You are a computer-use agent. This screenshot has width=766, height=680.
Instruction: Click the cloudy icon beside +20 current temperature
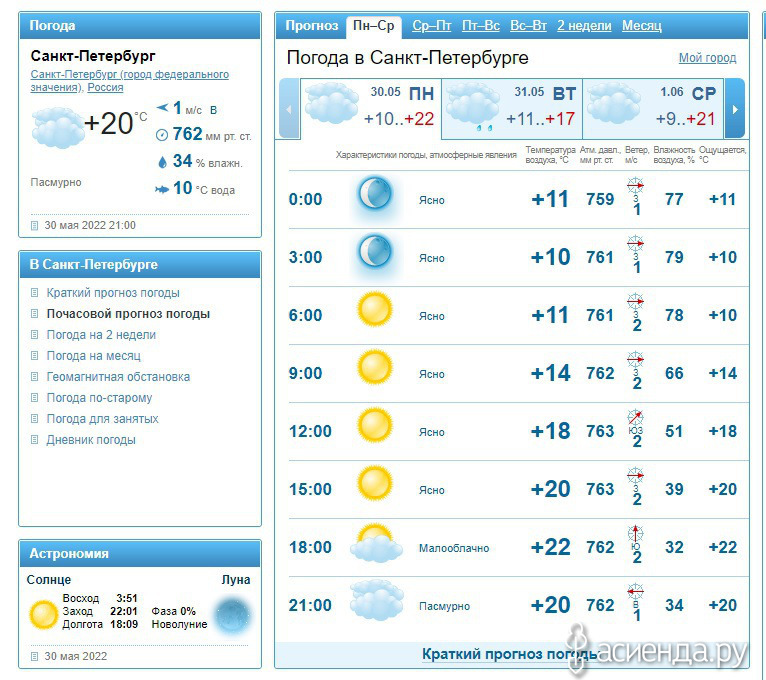point(57,127)
